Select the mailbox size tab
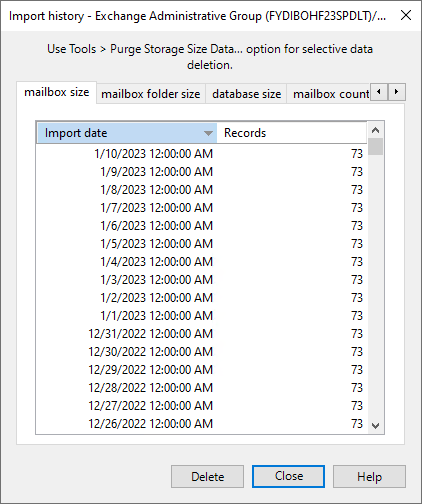422x504 pixels. click(57, 92)
